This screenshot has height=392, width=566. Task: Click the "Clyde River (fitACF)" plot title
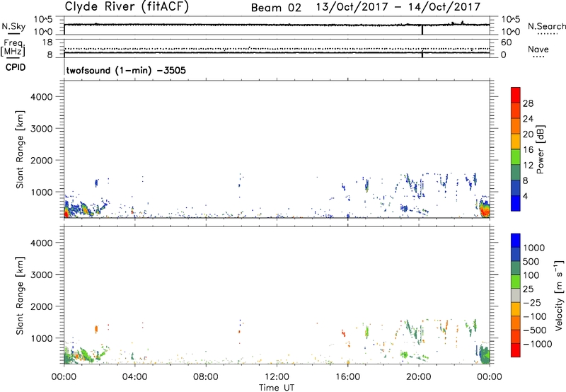click(127, 6)
